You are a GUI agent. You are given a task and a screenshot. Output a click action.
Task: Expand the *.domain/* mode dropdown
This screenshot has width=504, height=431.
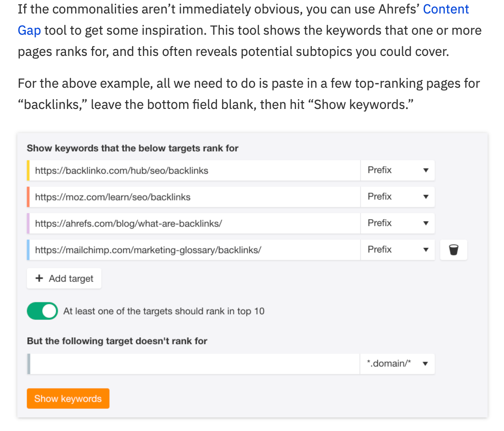[x=397, y=364]
